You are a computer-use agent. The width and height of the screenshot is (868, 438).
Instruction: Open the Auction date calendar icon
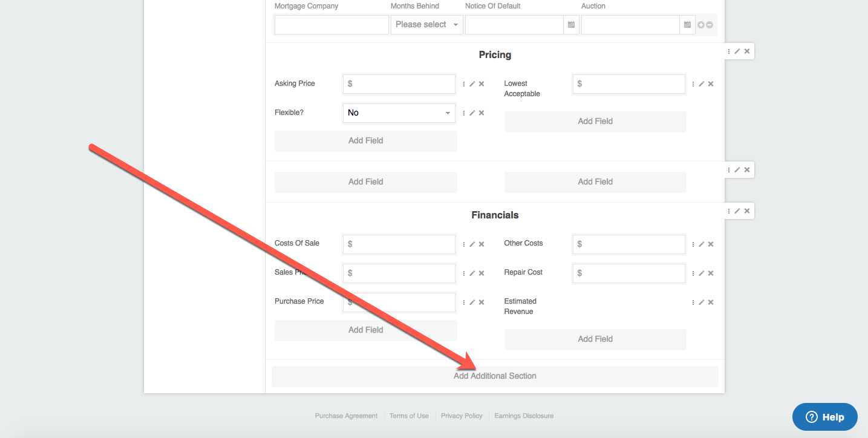point(687,25)
